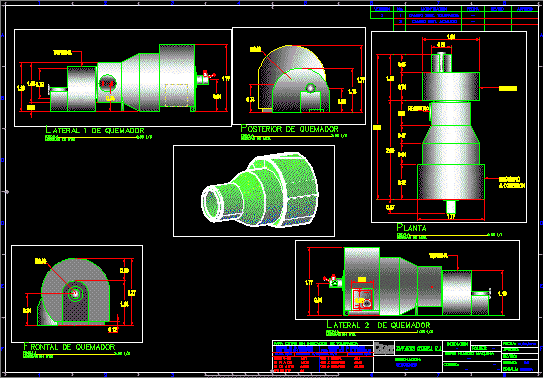Select the large bottom cylinder in Planta view
Viewport: 543px width, 378px height.
coord(451,182)
